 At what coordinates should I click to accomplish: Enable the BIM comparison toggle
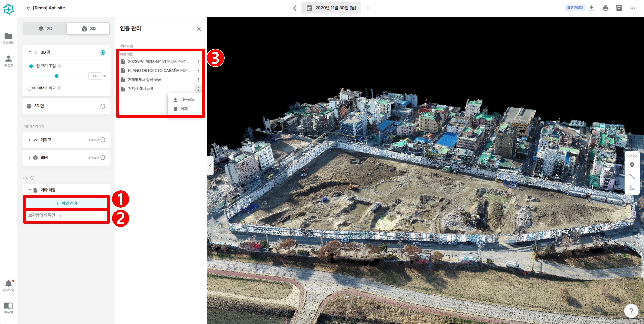(31, 88)
